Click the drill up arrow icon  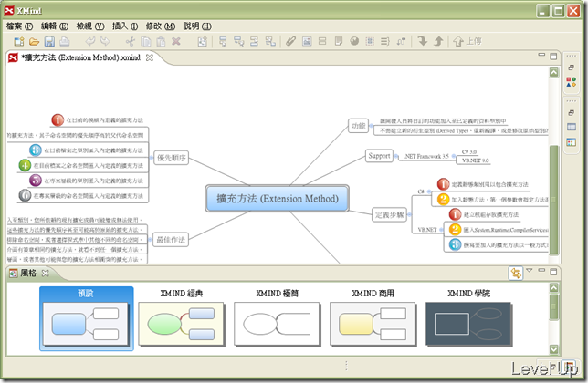[x=438, y=41]
